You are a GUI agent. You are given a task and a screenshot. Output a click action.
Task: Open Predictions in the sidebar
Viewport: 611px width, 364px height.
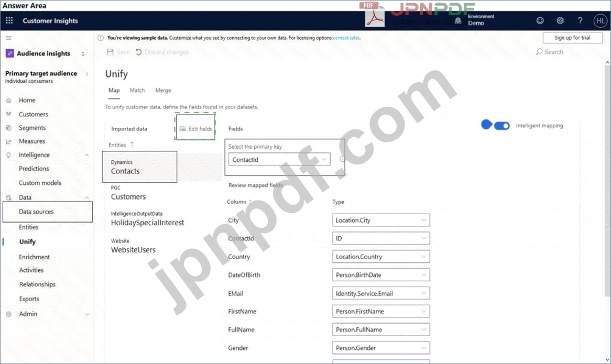(34, 169)
